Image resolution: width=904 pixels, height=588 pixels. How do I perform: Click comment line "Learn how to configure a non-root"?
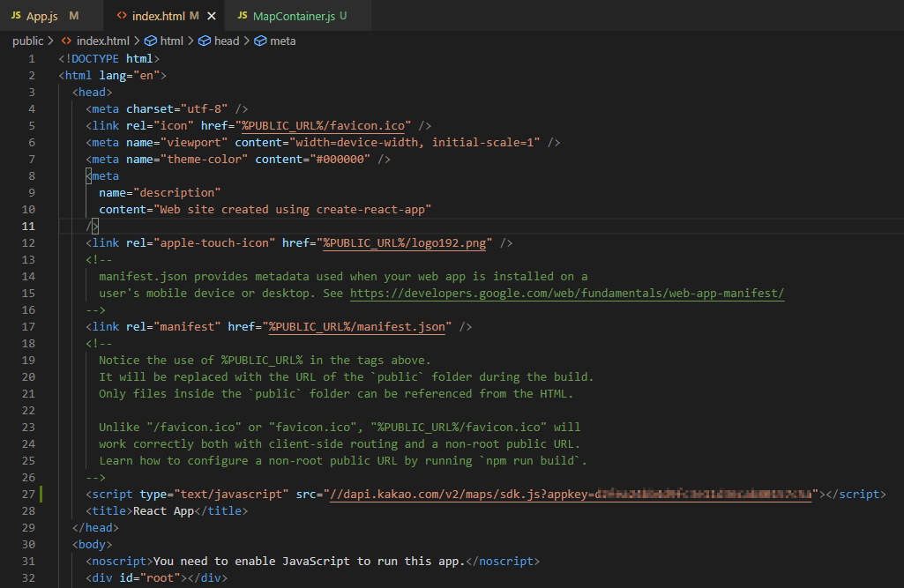(x=343, y=460)
